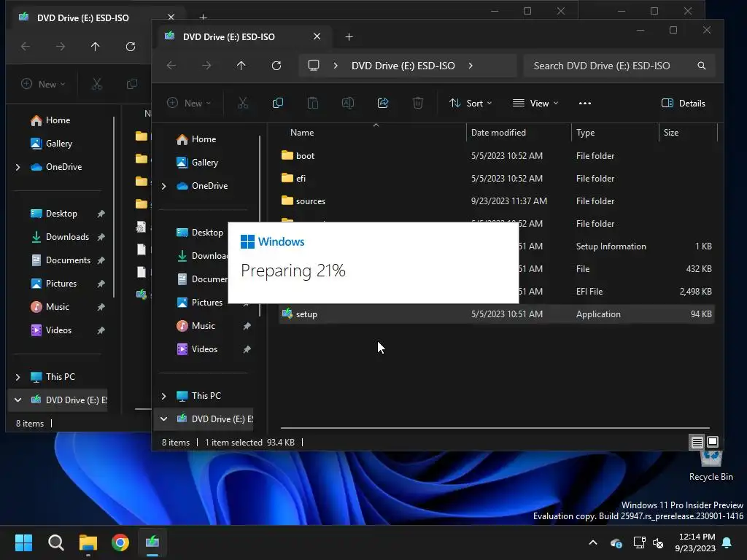Open Documents in back window sidebar
The height and width of the screenshot is (560, 747).
point(68,260)
